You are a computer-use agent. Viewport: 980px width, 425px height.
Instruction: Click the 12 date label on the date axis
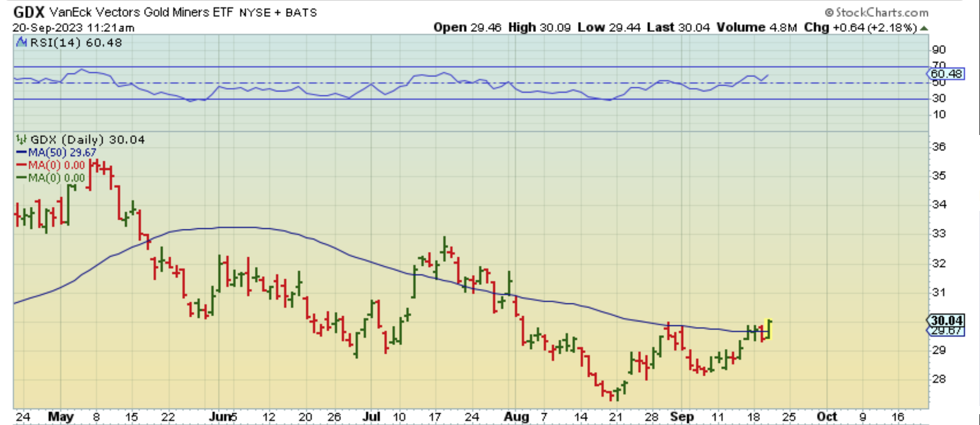click(x=269, y=417)
